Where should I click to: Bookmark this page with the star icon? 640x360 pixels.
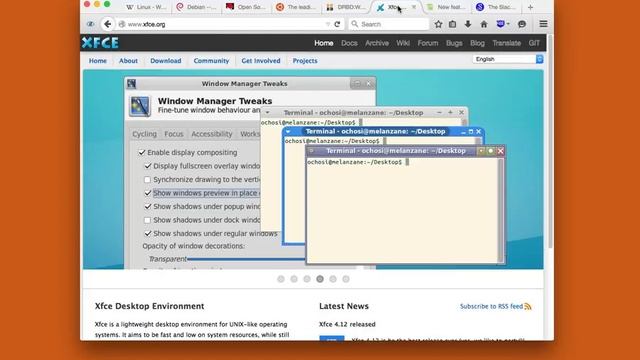(x=438, y=24)
